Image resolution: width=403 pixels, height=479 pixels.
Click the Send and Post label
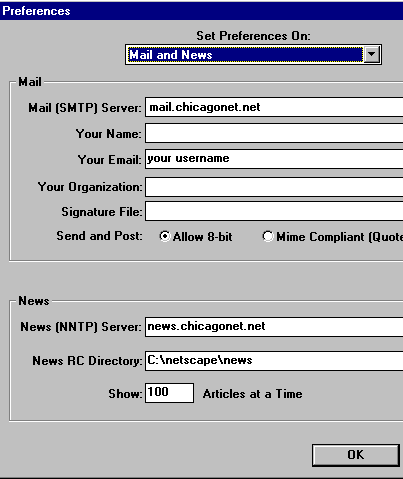99,236
